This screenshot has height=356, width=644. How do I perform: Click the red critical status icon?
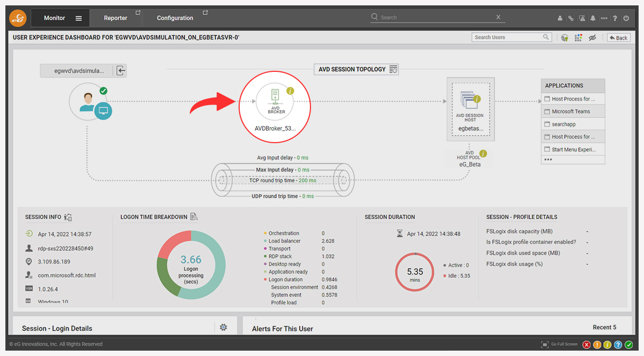pyautogui.click(x=587, y=344)
